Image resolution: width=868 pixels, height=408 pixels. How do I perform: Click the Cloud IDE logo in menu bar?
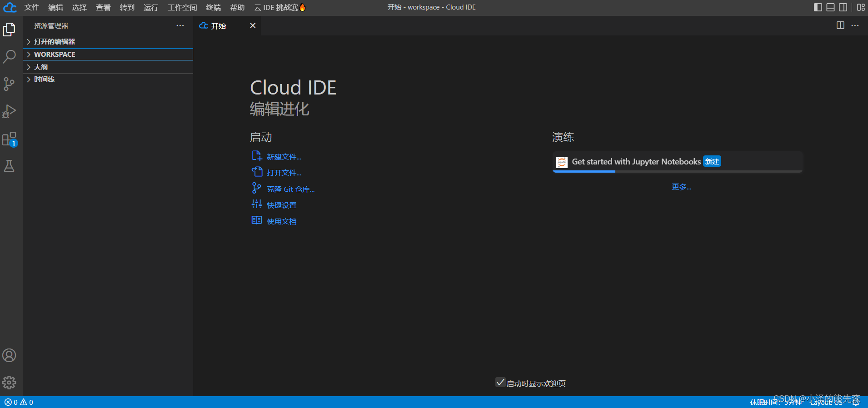(10, 7)
